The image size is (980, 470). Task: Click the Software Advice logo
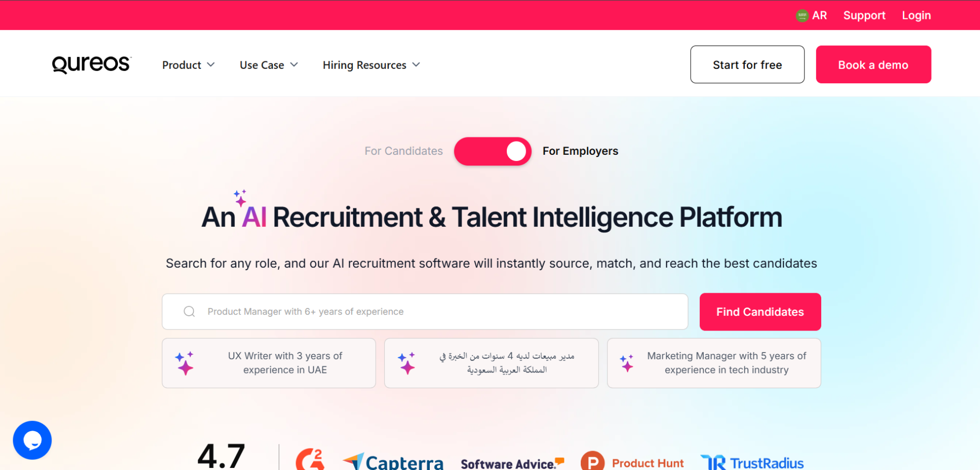[512, 463]
